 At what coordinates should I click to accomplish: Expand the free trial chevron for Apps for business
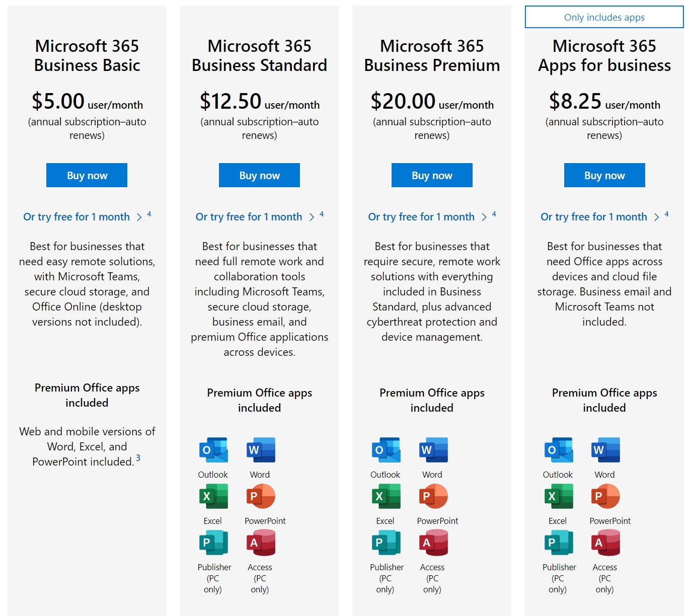pos(657,216)
